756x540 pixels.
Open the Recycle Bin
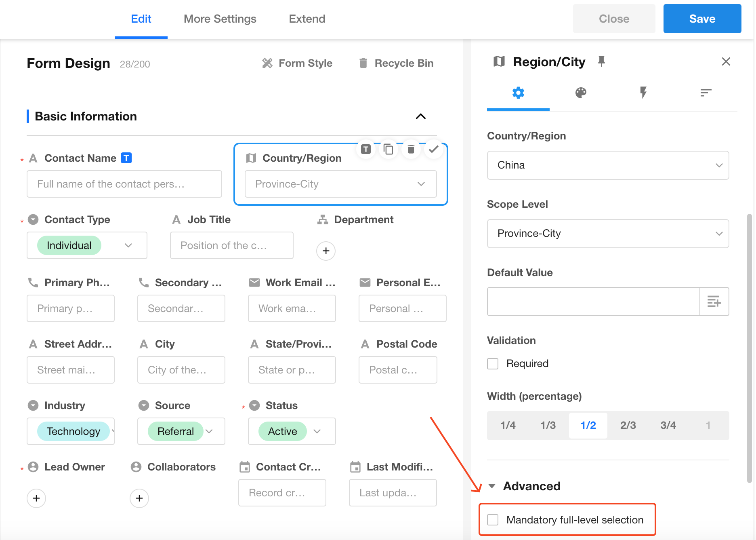(x=396, y=63)
